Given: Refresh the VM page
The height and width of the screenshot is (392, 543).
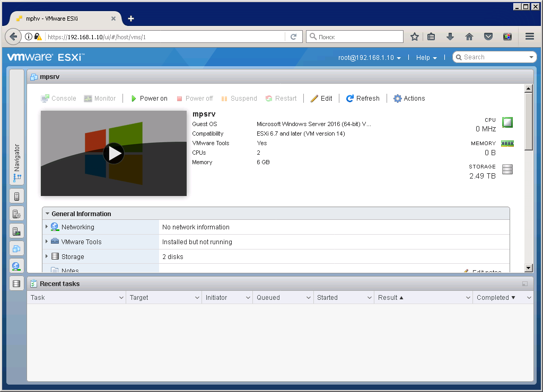Looking at the screenshot, I should point(363,99).
